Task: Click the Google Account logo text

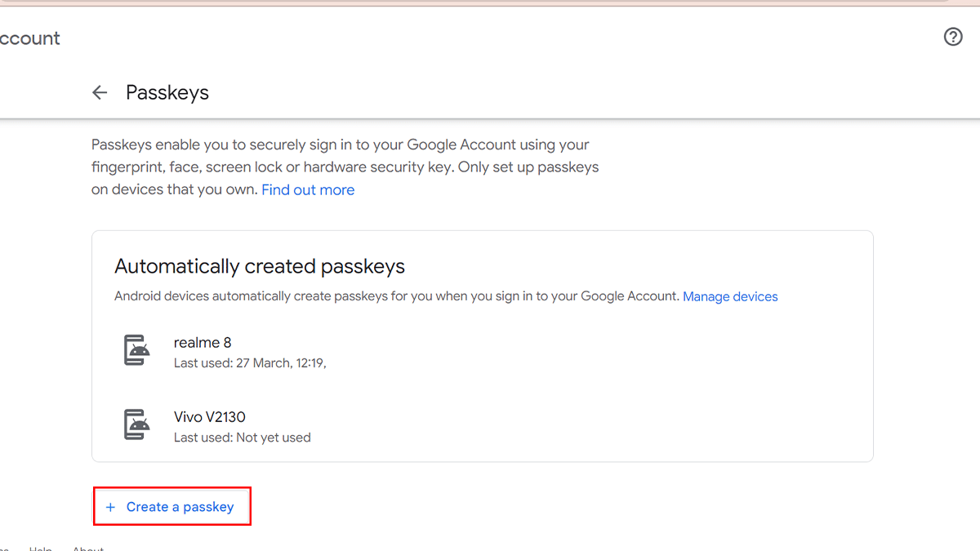Action: pyautogui.click(x=30, y=38)
